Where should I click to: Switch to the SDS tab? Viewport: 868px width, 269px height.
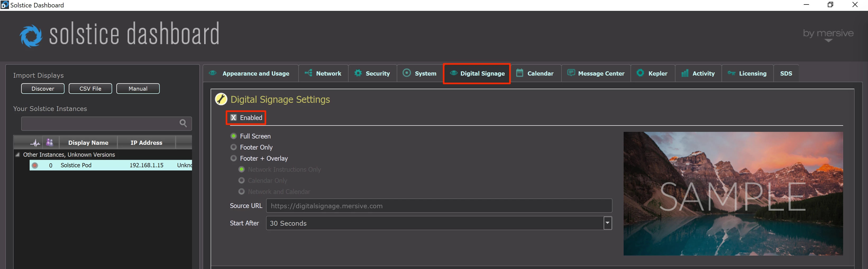tap(786, 73)
